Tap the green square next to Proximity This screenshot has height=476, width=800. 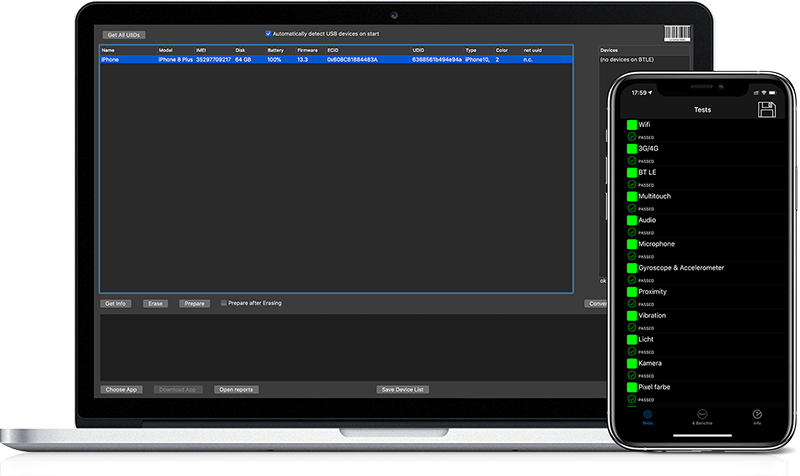tap(632, 292)
